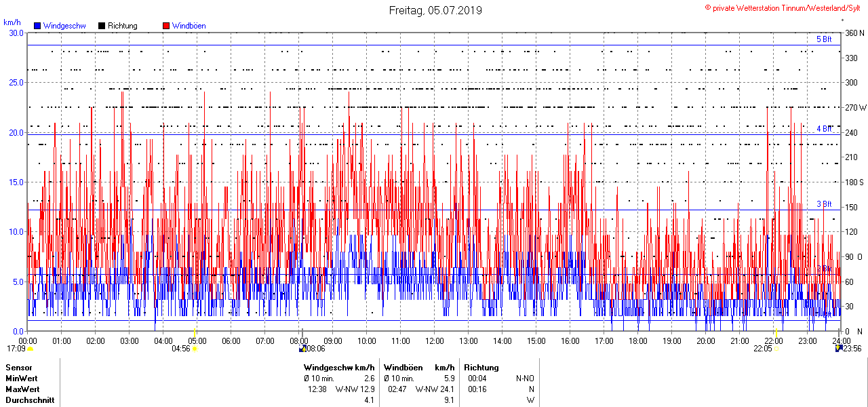This screenshot has width=868, height=407.
Task: Click the km/h unit label above the axis
Action: coord(12,22)
